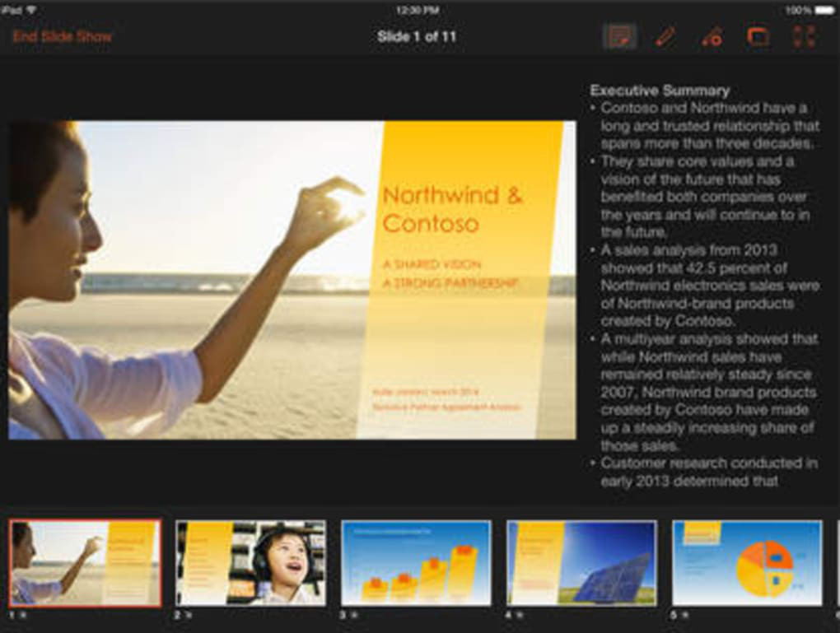
Task: Tap the 100% battery percentage text
Action: (x=799, y=10)
